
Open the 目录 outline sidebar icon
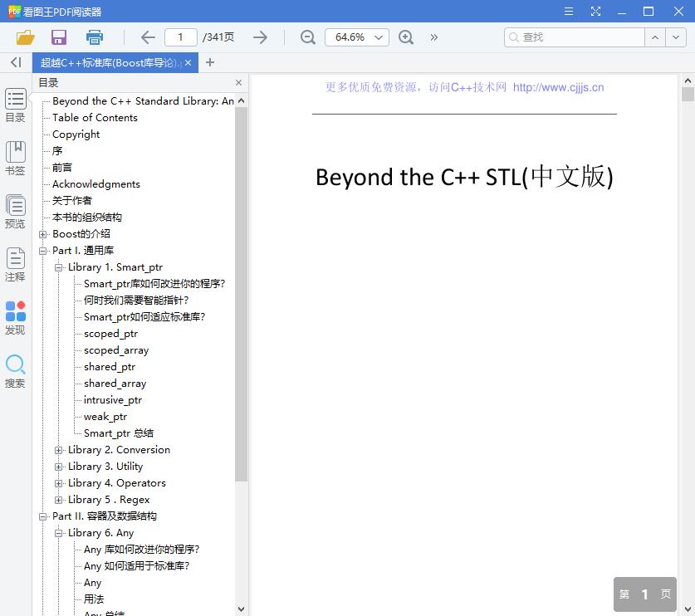click(x=16, y=105)
